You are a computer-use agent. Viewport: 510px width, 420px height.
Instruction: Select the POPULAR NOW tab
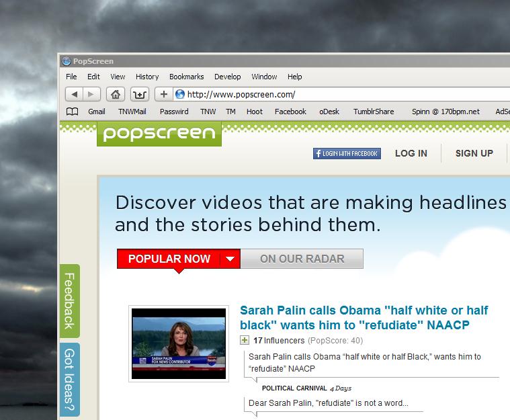pos(169,259)
